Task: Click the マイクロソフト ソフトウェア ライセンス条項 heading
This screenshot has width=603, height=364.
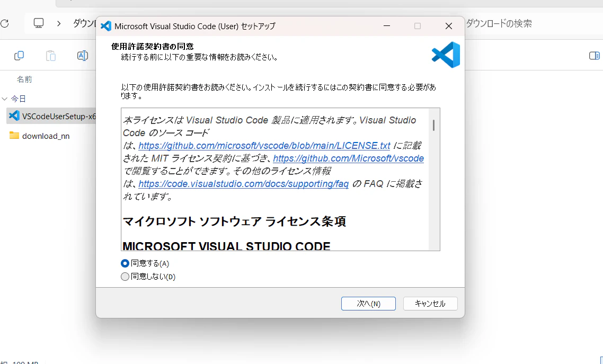Action: click(x=234, y=221)
